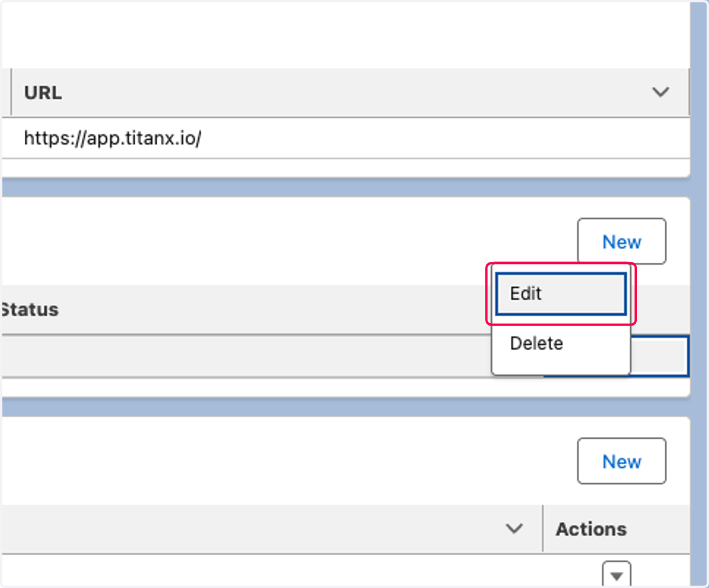Click the Status column header
The image size is (709, 588).
29,310
